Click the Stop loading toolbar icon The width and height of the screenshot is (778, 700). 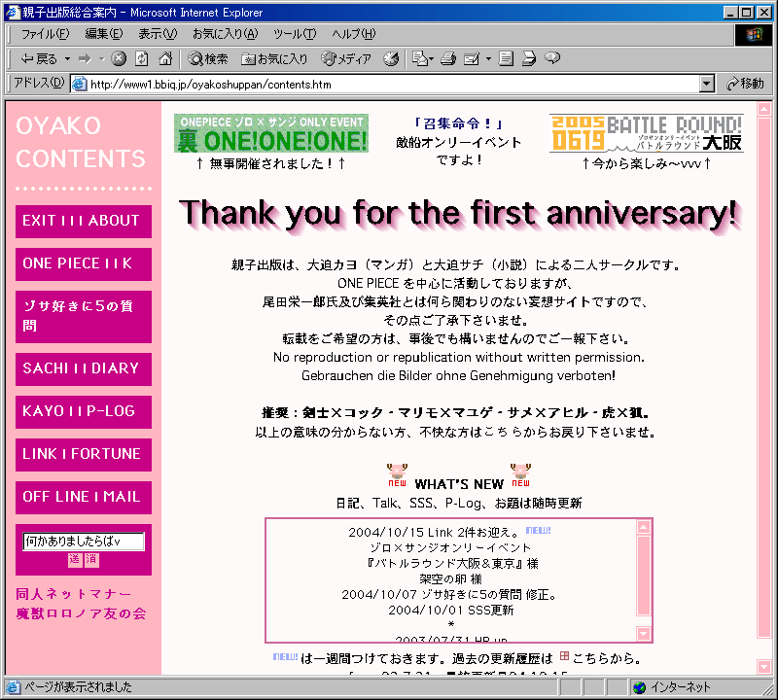coord(118,58)
